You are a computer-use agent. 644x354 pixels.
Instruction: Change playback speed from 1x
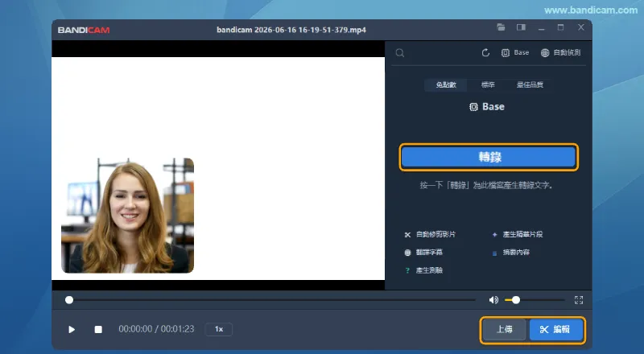[219, 329]
